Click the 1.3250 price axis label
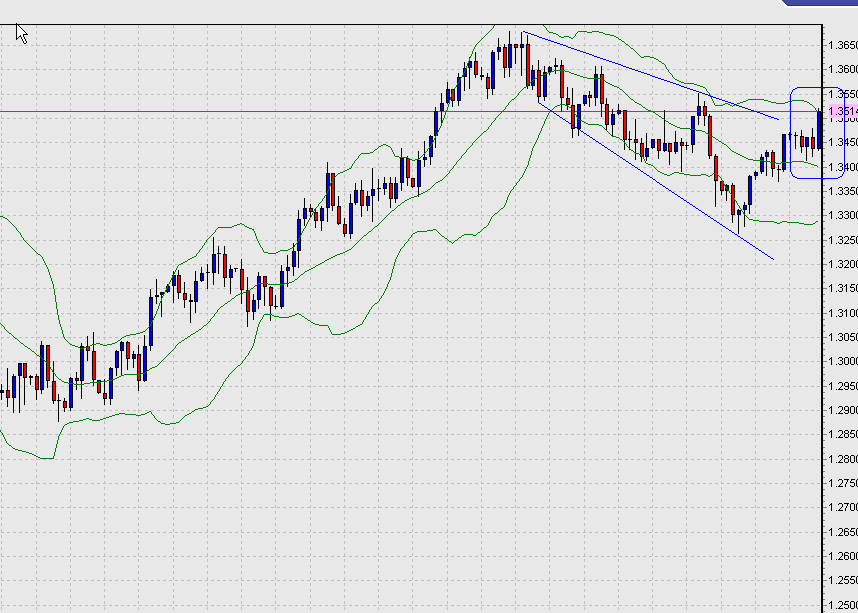The width and height of the screenshot is (858, 613). coord(843,240)
